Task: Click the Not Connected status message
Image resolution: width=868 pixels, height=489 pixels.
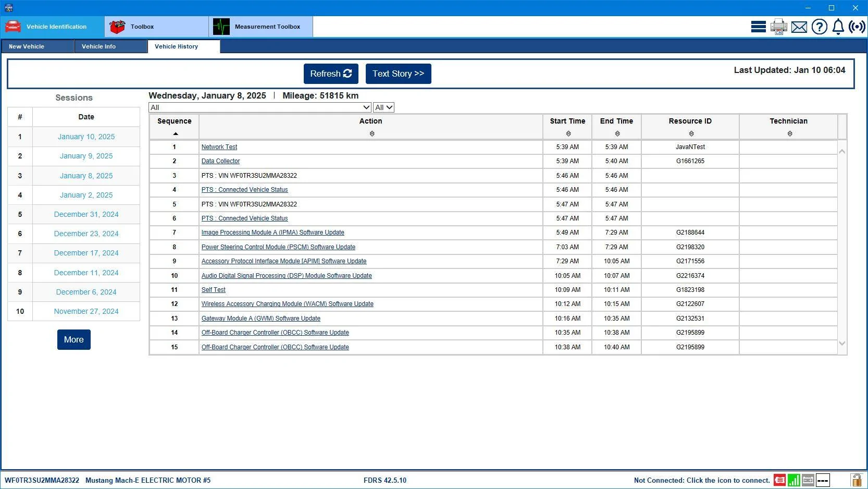Action: pyautogui.click(x=702, y=481)
